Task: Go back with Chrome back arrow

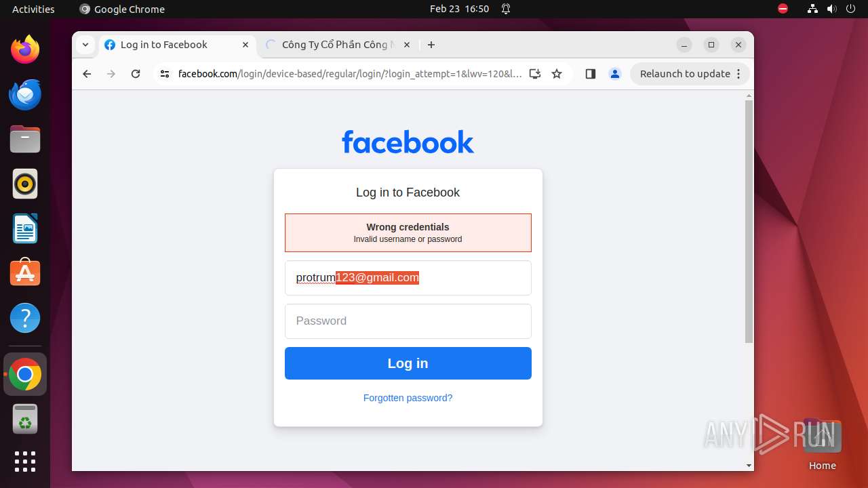Action: tap(87, 74)
